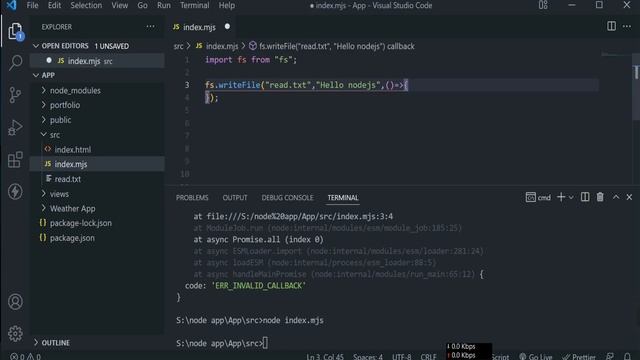This screenshot has width=640, height=360.
Task: Click src in the breadcrumb
Action: click(x=178, y=46)
